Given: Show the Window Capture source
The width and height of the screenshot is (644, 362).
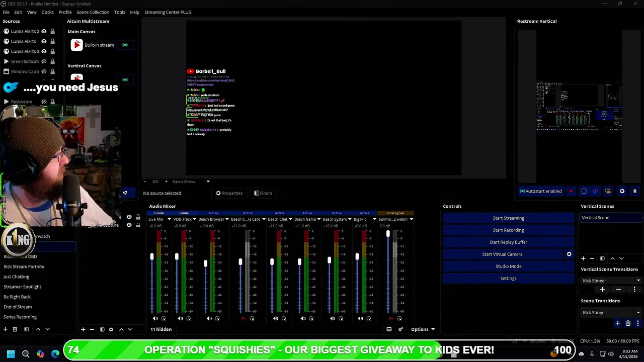Looking at the screenshot, I should [44, 71].
